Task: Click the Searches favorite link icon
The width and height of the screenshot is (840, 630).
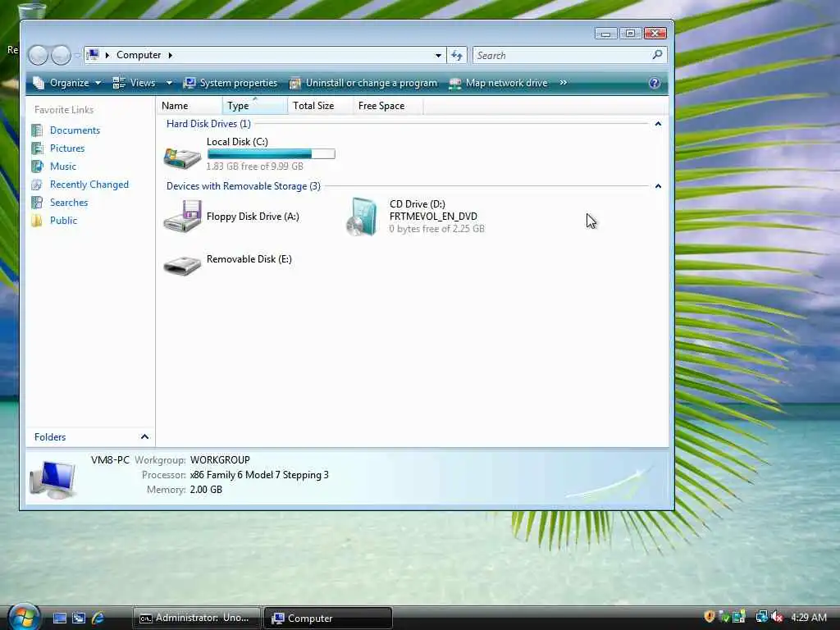Action: coord(37,203)
